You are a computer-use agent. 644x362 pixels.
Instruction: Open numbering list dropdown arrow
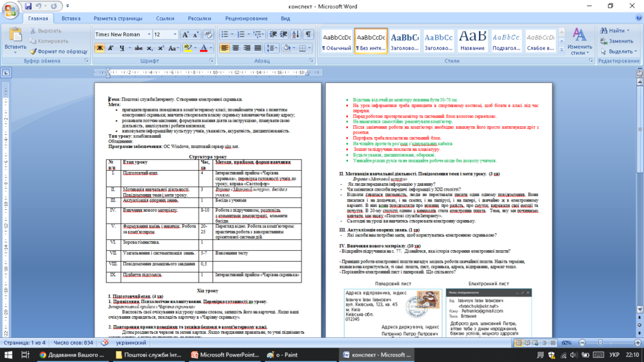coord(248,34)
